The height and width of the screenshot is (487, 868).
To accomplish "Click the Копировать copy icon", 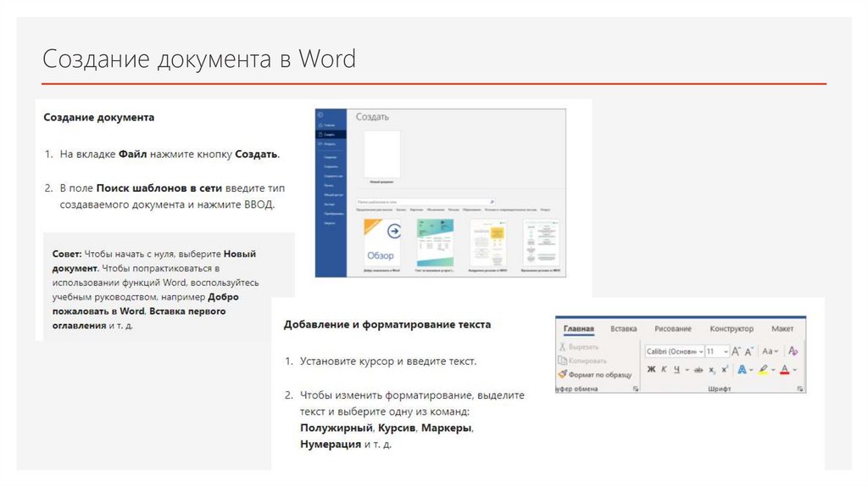I will click(563, 360).
